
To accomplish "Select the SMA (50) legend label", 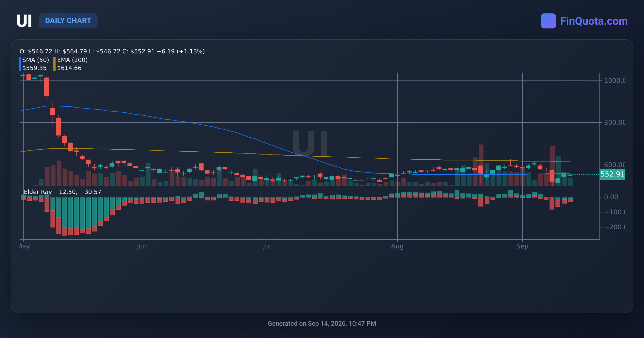I will [36, 60].
